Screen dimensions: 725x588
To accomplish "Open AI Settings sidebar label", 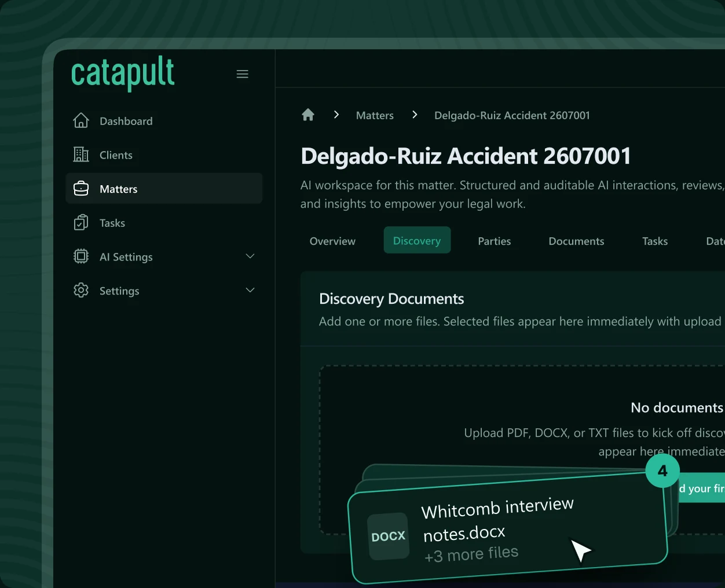I will [126, 257].
